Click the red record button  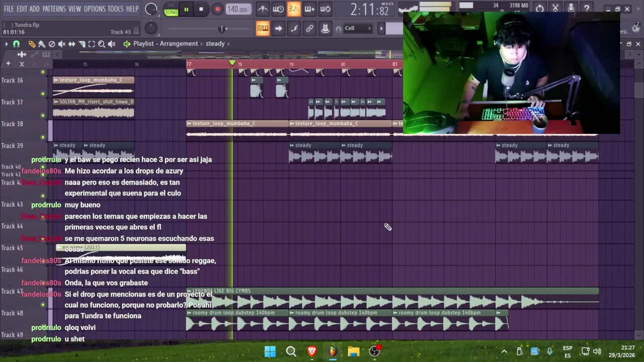point(217,9)
